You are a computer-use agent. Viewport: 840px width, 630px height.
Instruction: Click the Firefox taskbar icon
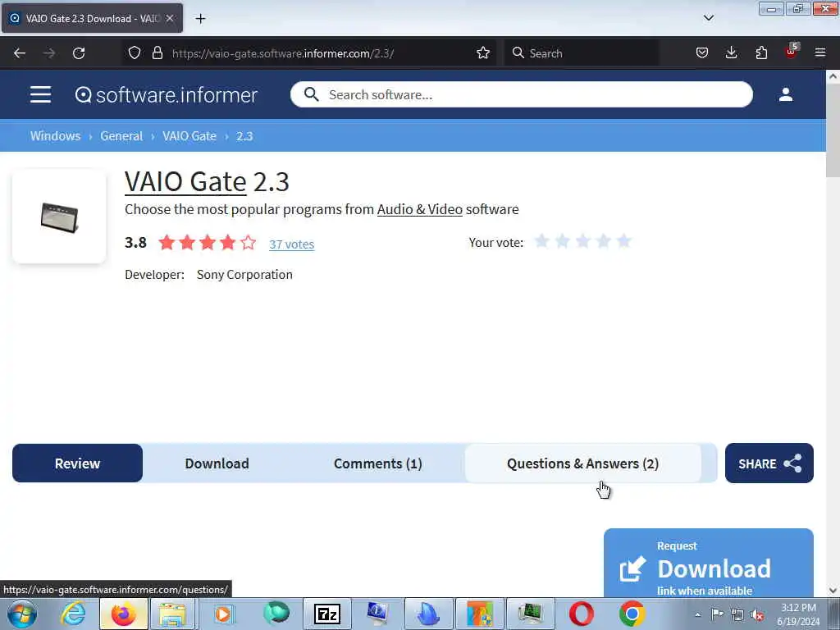click(x=123, y=614)
